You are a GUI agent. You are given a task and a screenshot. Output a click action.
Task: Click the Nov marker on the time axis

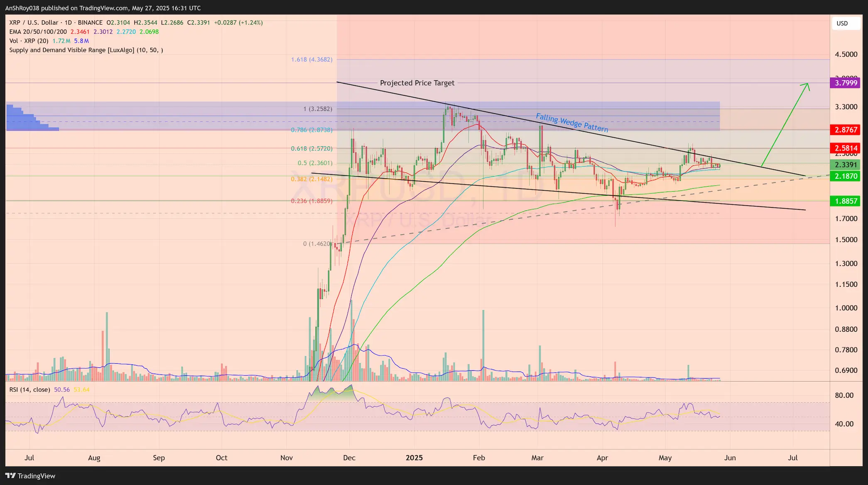[287, 458]
